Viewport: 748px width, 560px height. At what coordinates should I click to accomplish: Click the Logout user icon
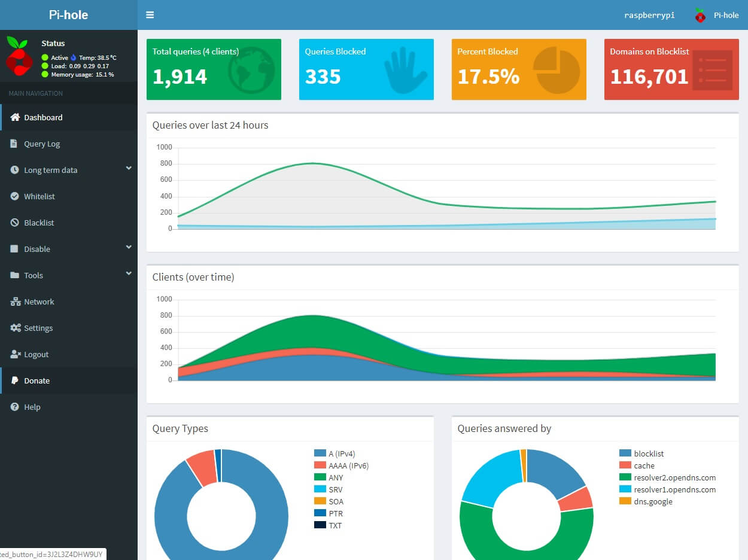click(16, 354)
